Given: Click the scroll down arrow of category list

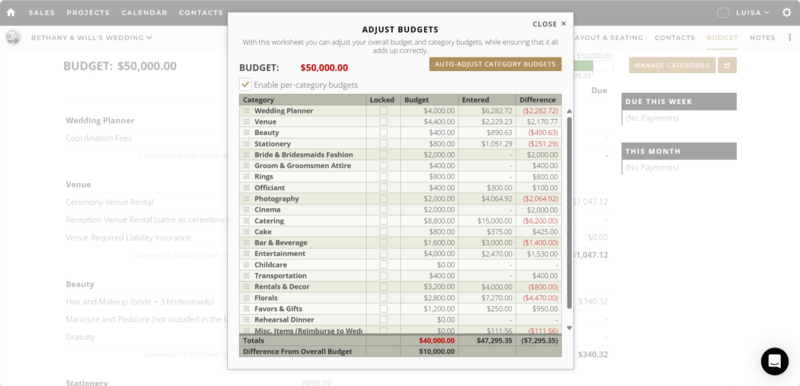Looking at the screenshot, I should tap(569, 328).
